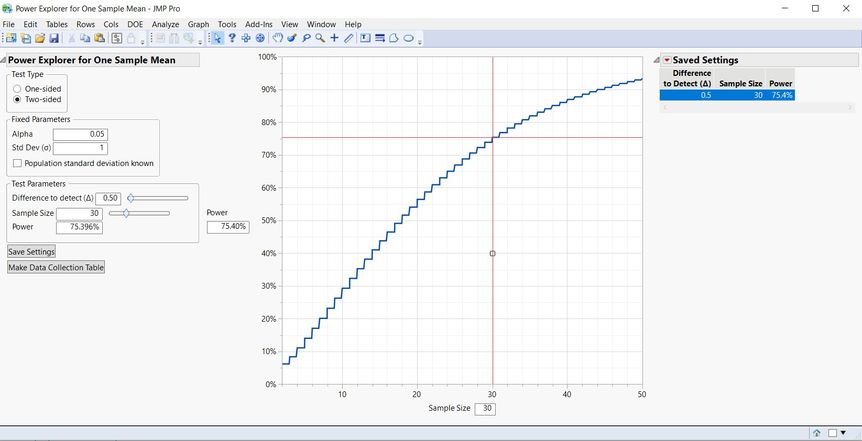Open the Help menu
The width and height of the screenshot is (862, 441).
(353, 24)
